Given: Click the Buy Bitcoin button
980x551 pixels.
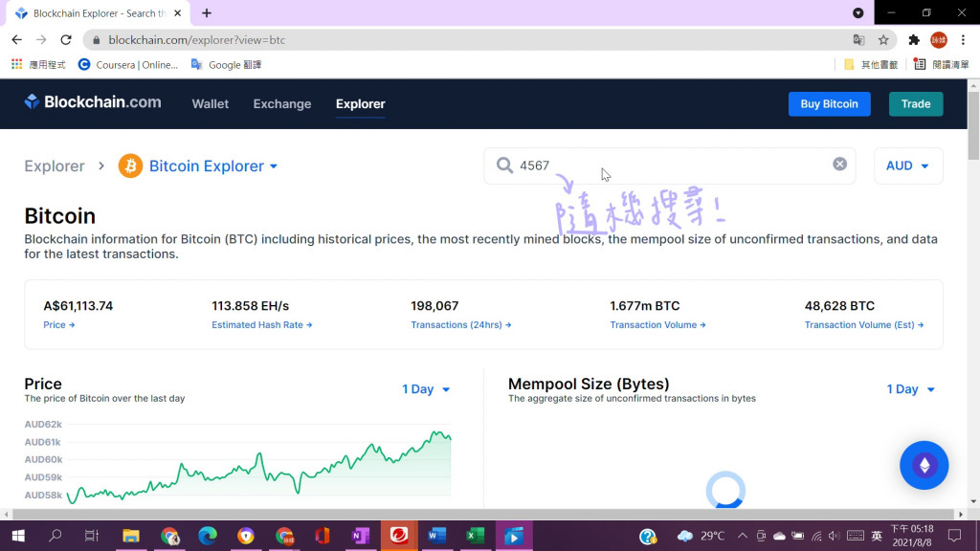Looking at the screenshot, I should [x=830, y=103].
